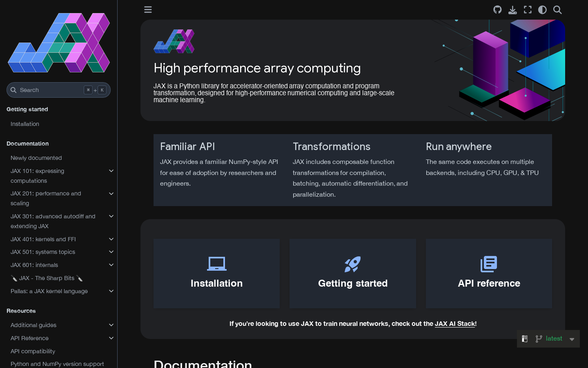Screen dimensions: 588x368
Task: Expand API Reference chevron in sidebar
Action: point(111,338)
